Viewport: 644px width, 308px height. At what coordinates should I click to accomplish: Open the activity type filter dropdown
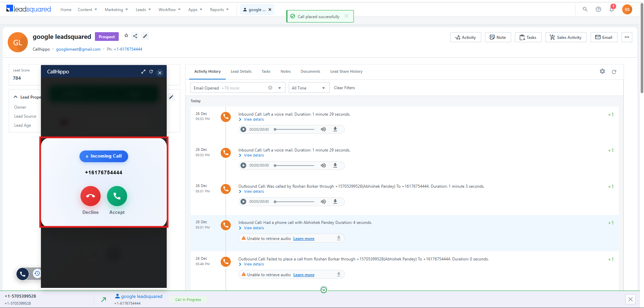point(279,88)
